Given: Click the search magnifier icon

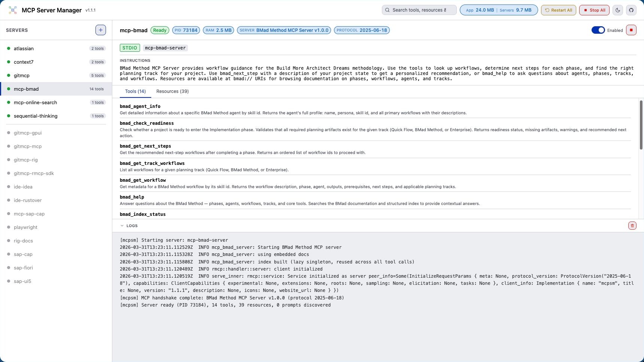Looking at the screenshot, I should click(x=388, y=10).
